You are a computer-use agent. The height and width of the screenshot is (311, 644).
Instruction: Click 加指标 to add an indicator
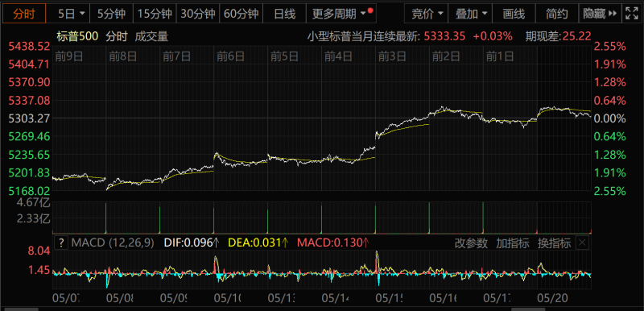[x=513, y=243]
